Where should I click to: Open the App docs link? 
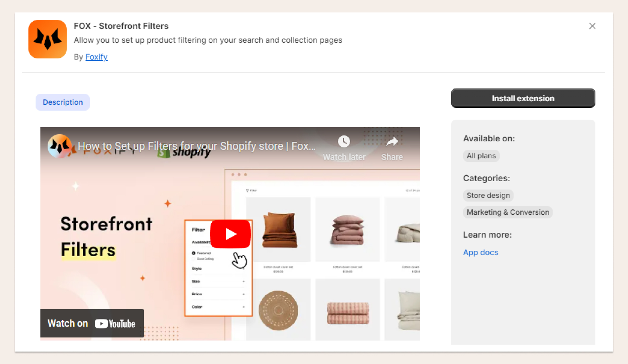[x=481, y=252]
